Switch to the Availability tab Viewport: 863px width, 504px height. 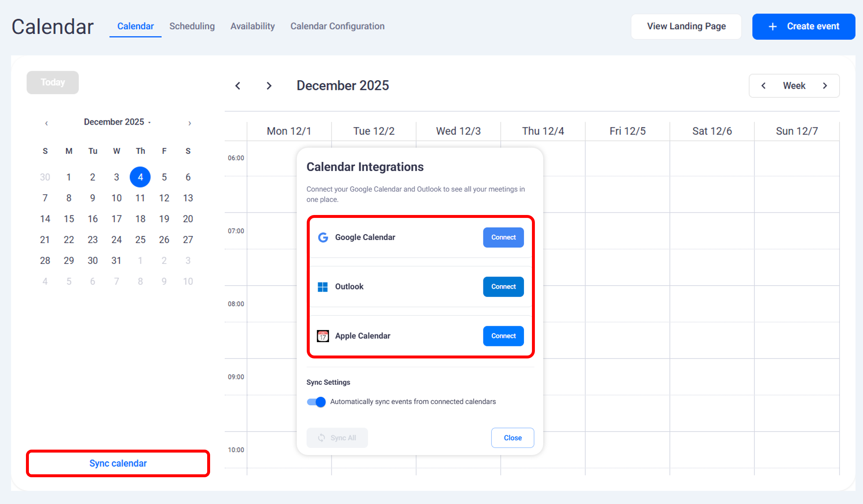pos(252,26)
